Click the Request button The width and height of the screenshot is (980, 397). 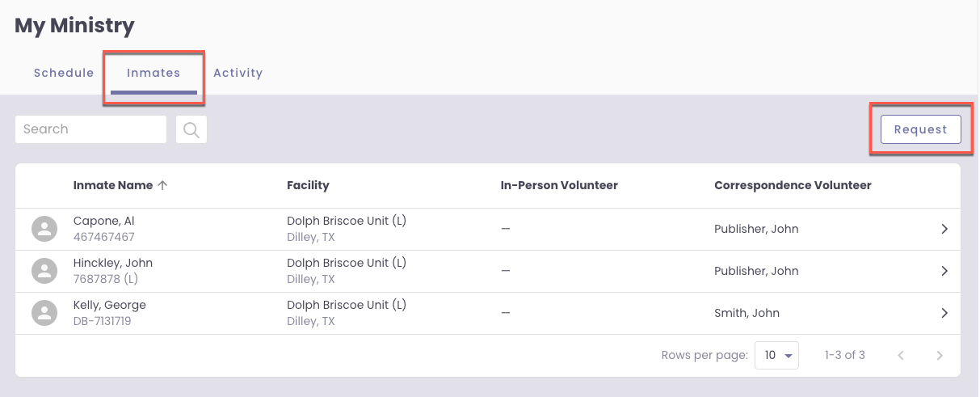[920, 129]
